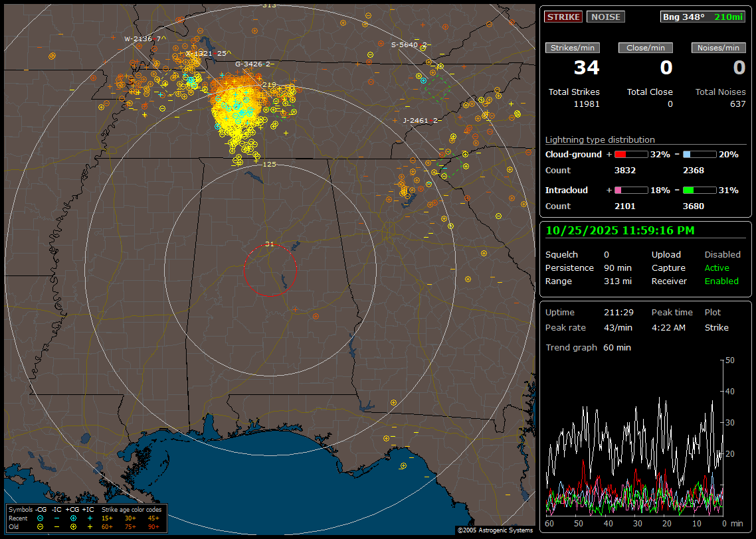Click the Range 313 mi setting
756x539 pixels.
coord(618,281)
